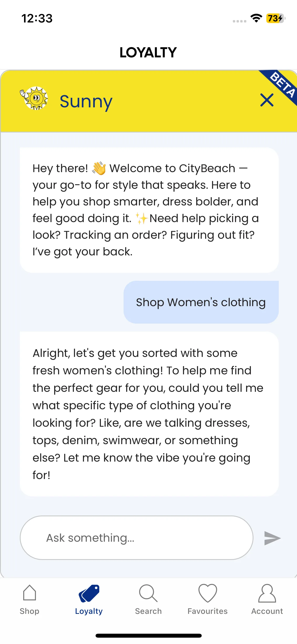
Task: Tap the Shop Women's clothing message
Action: point(201,302)
